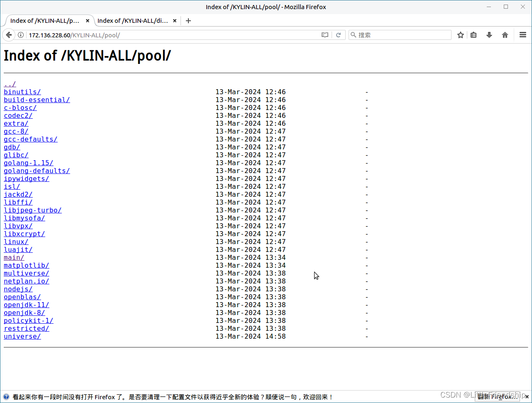Open the universe directory link

click(x=22, y=336)
